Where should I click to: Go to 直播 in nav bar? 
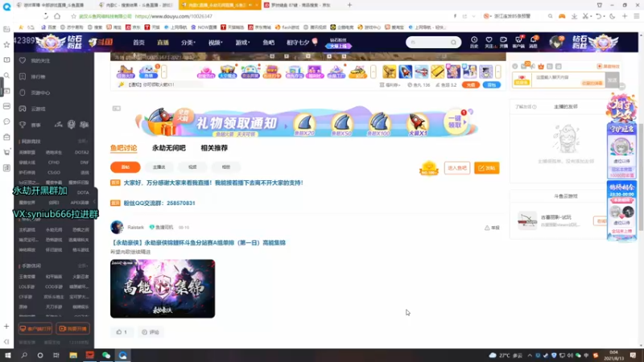click(x=163, y=43)
